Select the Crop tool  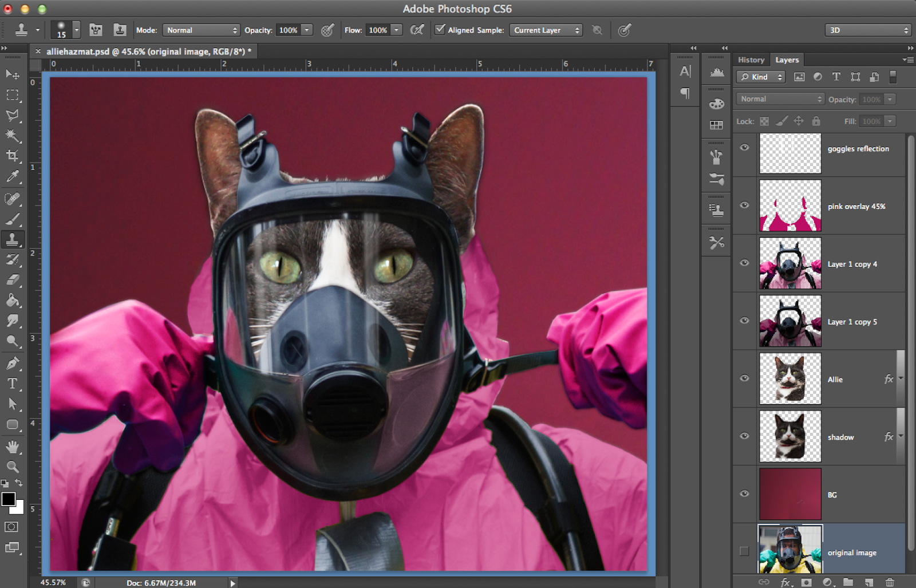[x=13, y=155]
